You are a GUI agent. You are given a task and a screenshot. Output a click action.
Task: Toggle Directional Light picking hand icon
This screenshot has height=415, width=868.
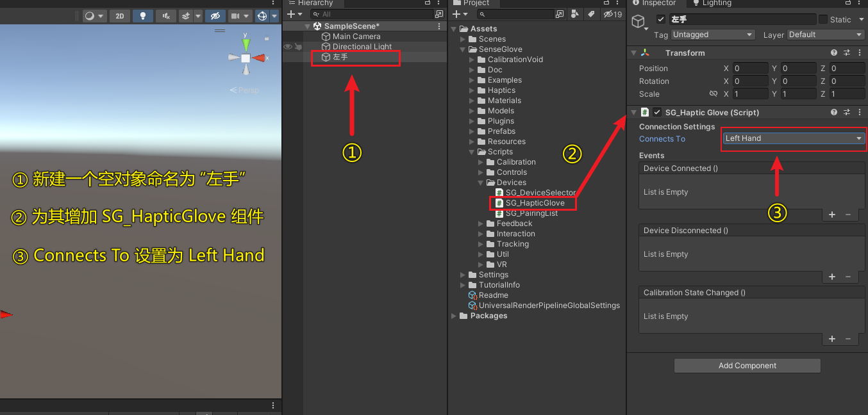(297, 47)
